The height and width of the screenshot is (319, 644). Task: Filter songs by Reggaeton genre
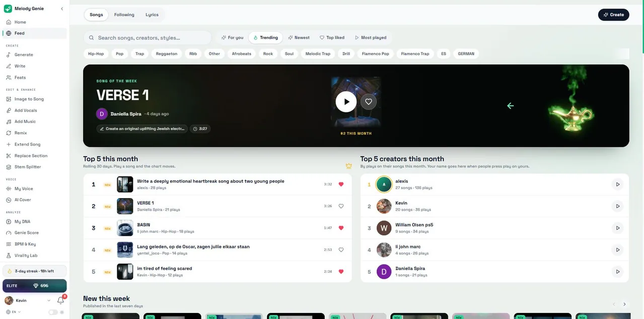tap(167, 53)
